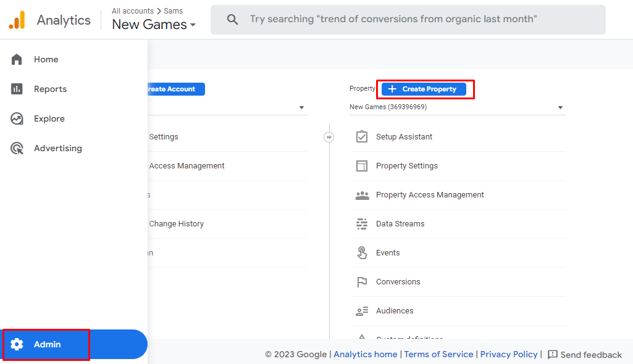This screenshot has width=633, height=364.
Task: Click the Advertising cursor icon
Action: pos(17,148)
